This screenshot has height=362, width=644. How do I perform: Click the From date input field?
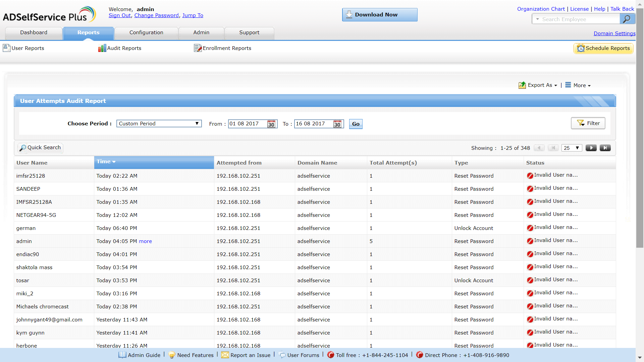click(247, 124)
